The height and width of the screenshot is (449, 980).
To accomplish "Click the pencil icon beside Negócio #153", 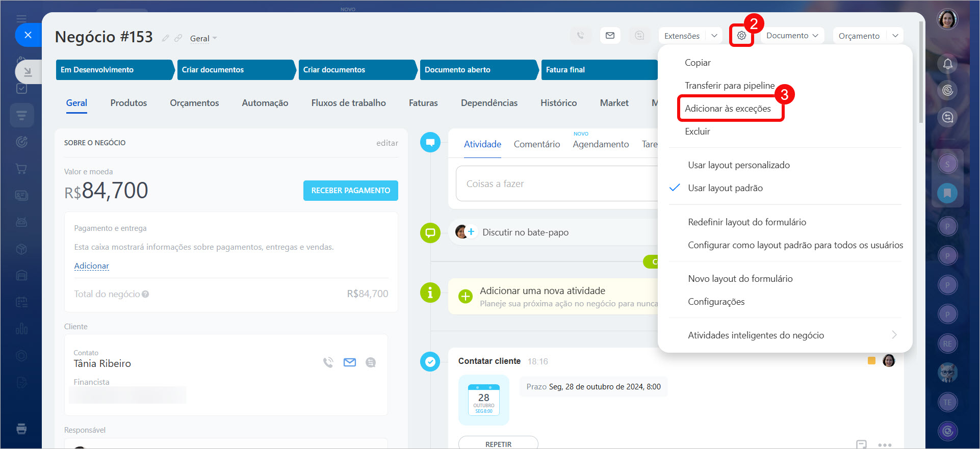I will coord(165,38).
